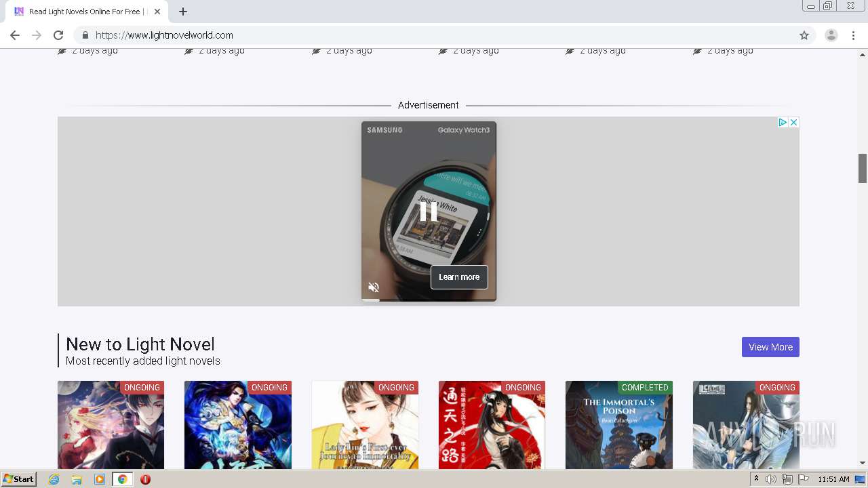Click Galaxy Watch3 ad title

(463, 130)
